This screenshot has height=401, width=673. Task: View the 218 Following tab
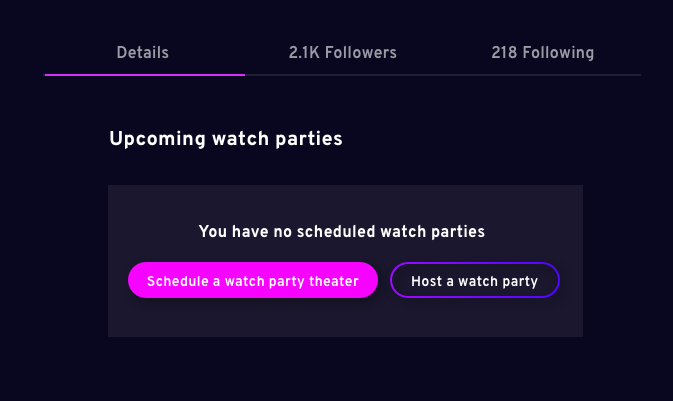543,53
